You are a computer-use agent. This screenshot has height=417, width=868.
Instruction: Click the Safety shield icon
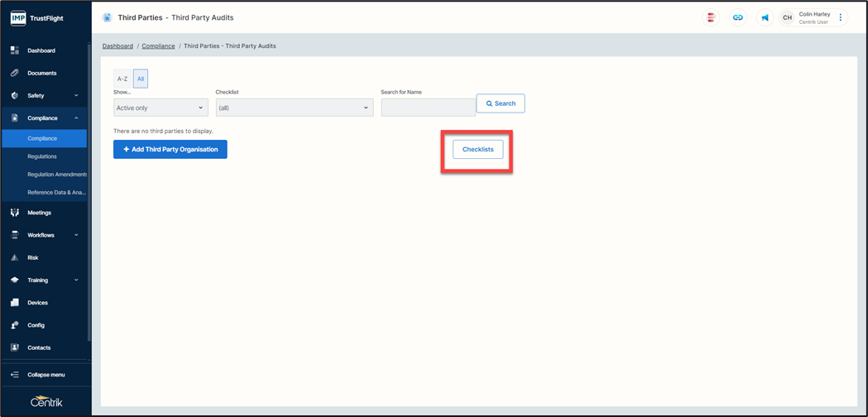click(15, 95)
